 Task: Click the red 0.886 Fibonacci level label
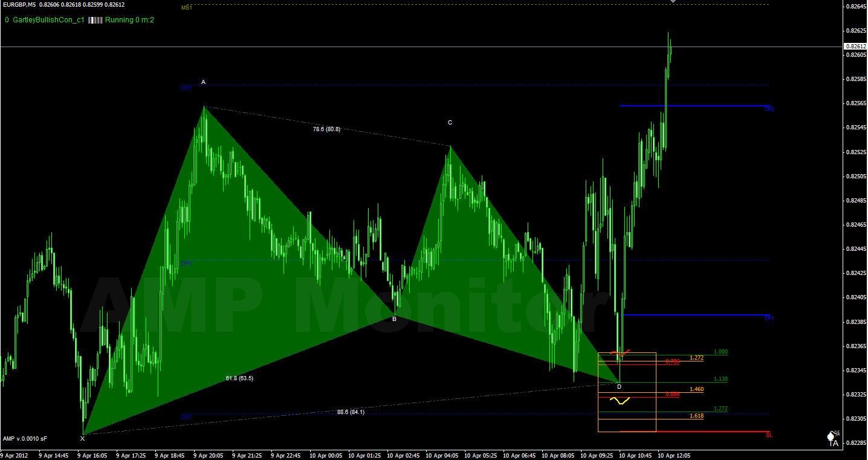click(x=672, y=394)
